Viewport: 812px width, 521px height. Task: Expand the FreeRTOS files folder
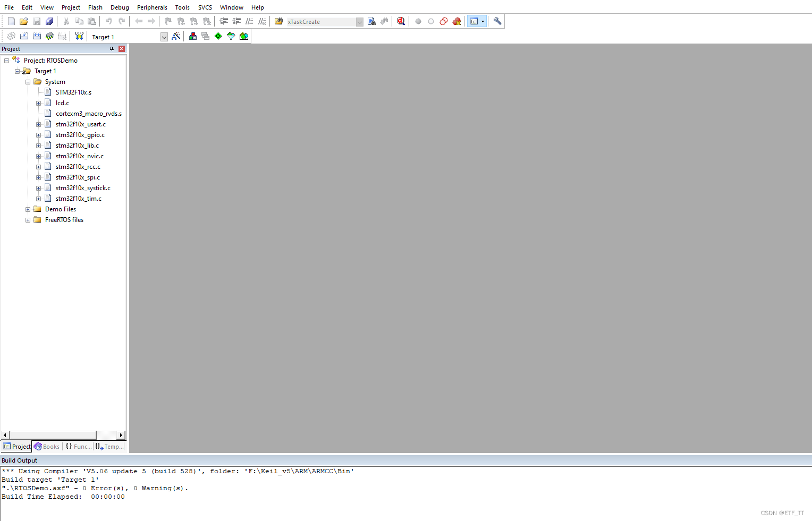tap(28, 220)
